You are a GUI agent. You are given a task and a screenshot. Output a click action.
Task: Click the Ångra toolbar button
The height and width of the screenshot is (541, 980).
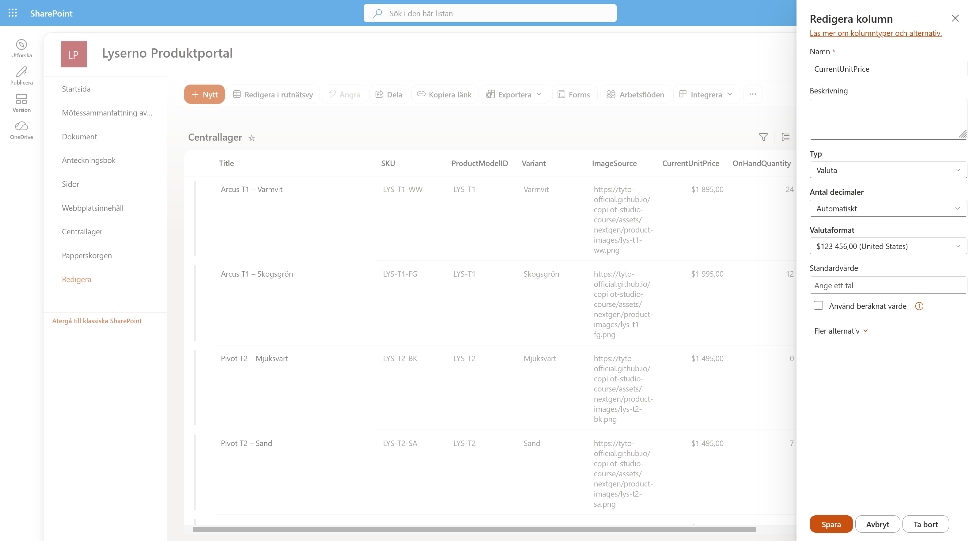pos(344,94)
